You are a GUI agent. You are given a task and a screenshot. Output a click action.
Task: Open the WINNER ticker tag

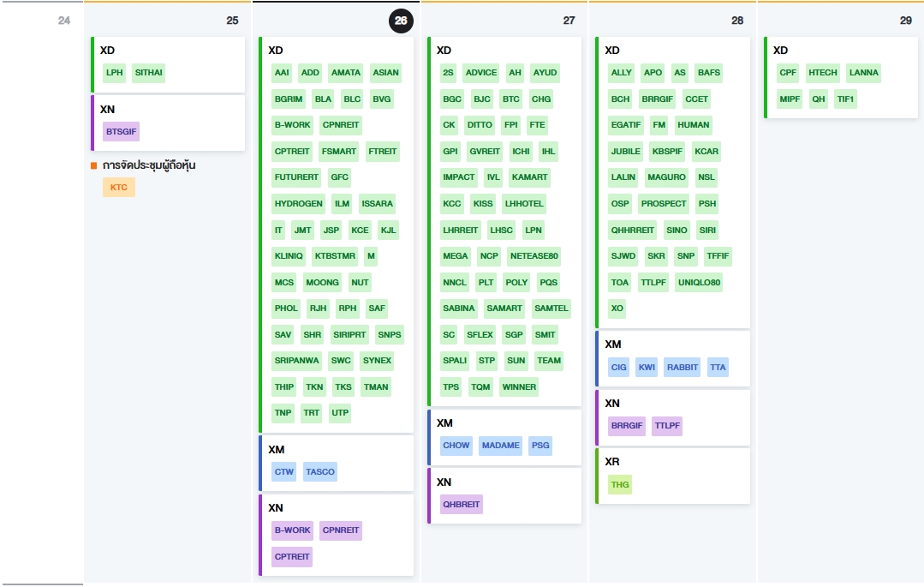click(519, 387)
